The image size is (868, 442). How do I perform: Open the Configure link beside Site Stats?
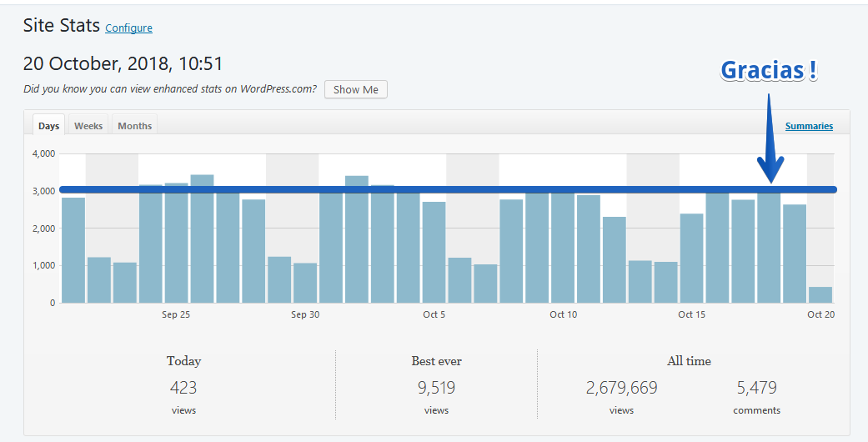pyautogui.click(x=128, y=28)
